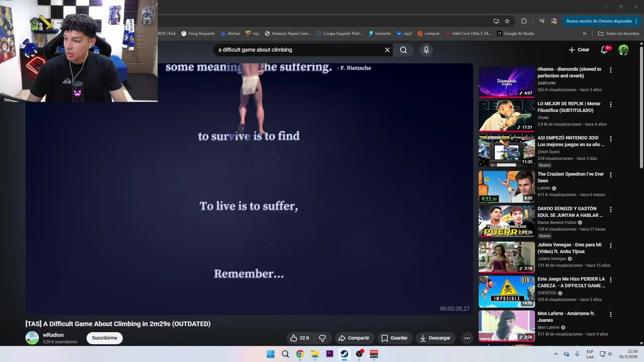The width and height of the screenshot is (644, 362).
Task: Open the account avatar menu
Action: [623, 50]
